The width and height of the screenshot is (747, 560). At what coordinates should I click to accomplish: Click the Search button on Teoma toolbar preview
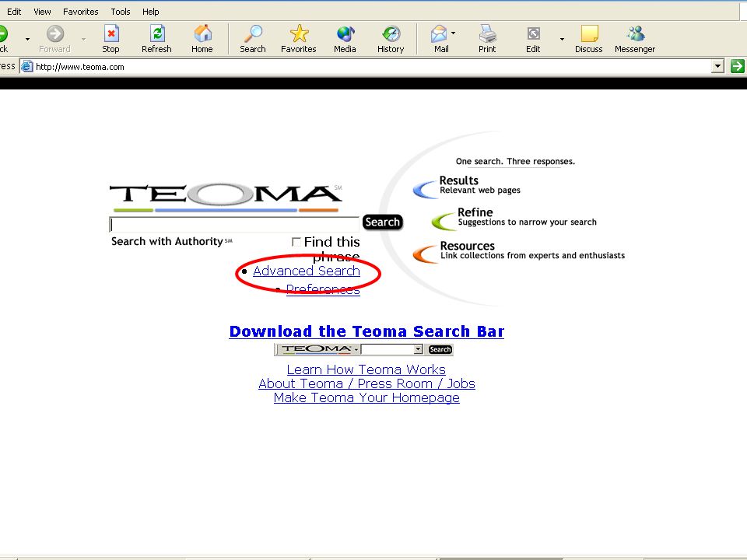(x=440, y=349)
